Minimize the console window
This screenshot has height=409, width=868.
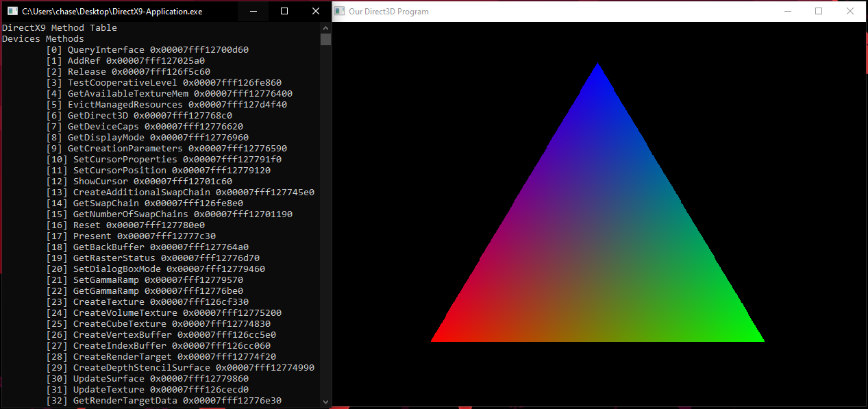point(252,11)
